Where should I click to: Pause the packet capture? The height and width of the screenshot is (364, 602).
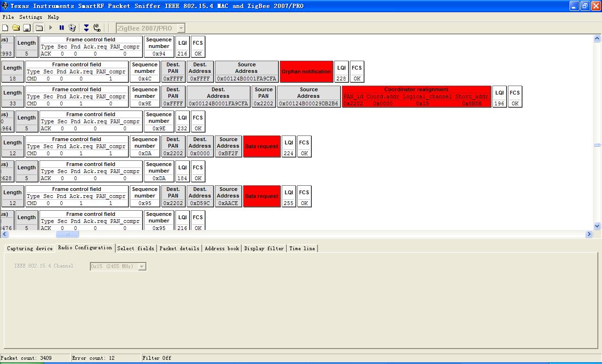click(x=62, y=28)
